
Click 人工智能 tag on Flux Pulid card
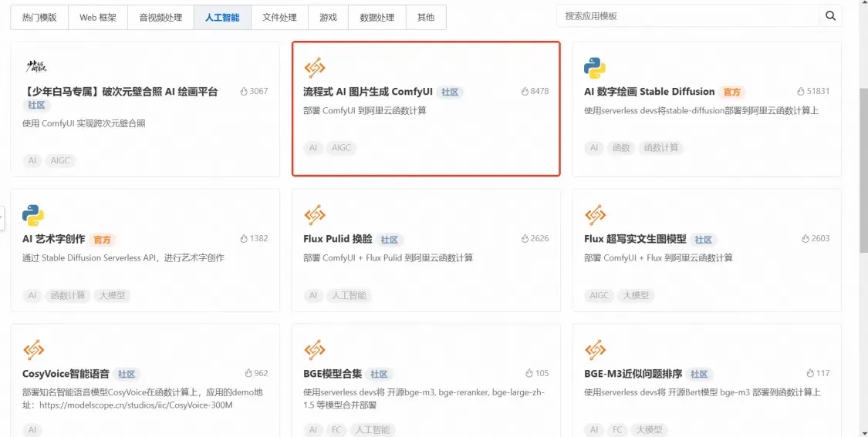point(348,295)
